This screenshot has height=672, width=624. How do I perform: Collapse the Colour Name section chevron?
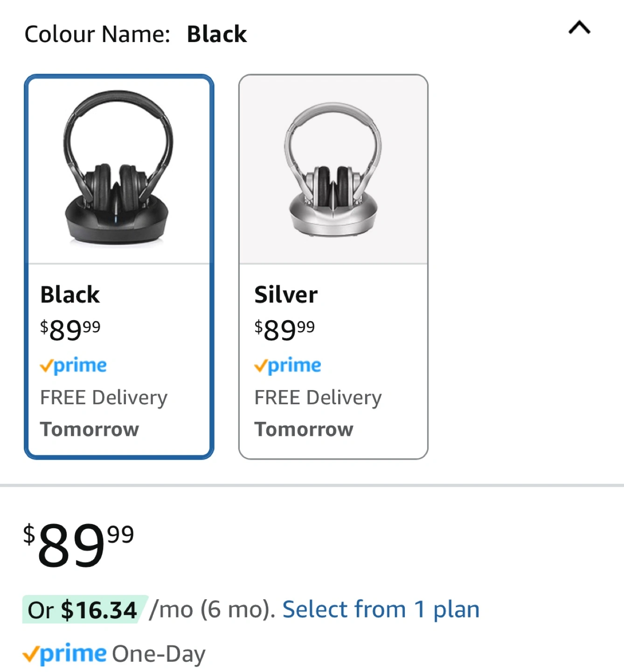tap(579, 28)
